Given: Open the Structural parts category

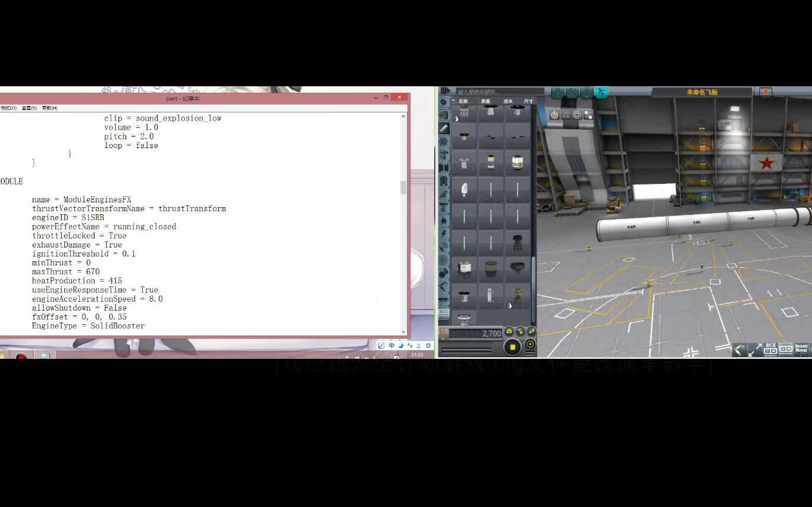Looking at the screenshot, I should [x=444, y=155].
